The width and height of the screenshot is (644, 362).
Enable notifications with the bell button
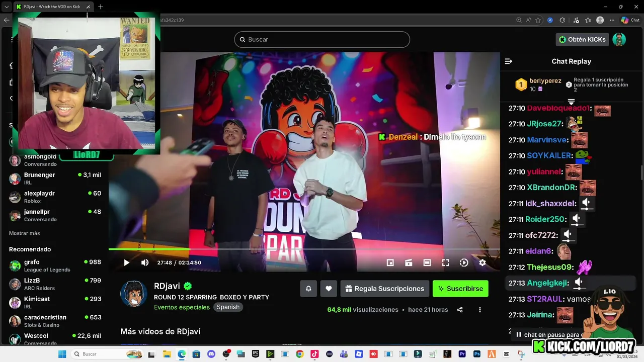pos(308,289)
